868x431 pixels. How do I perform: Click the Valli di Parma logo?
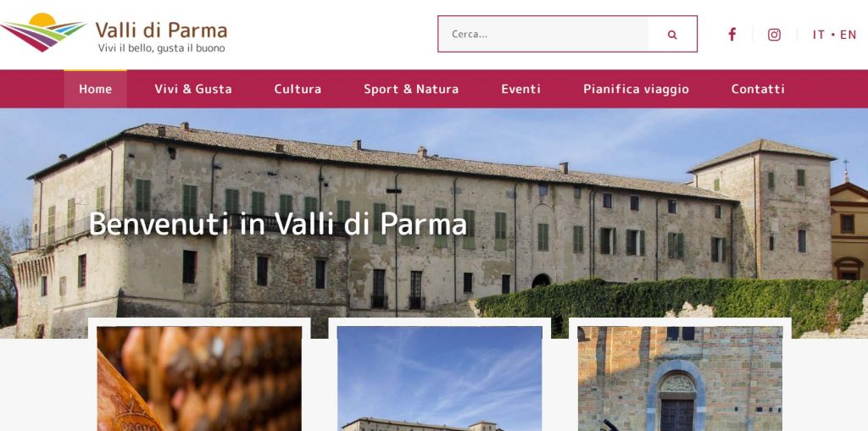click(x=114, y=33)
